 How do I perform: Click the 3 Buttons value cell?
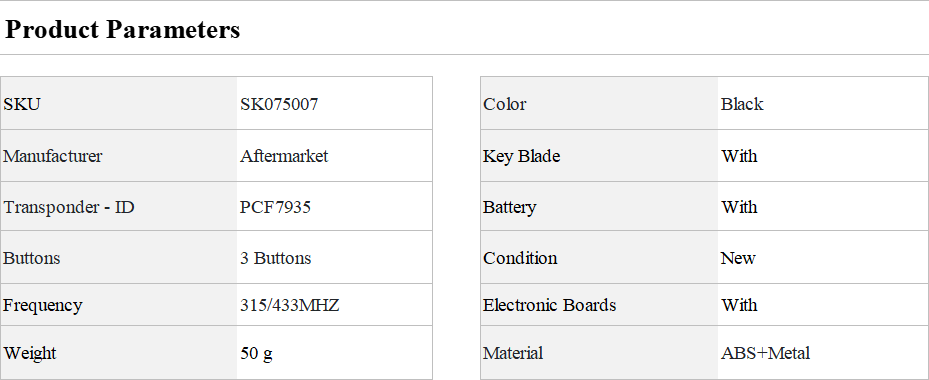click(334, 258)
